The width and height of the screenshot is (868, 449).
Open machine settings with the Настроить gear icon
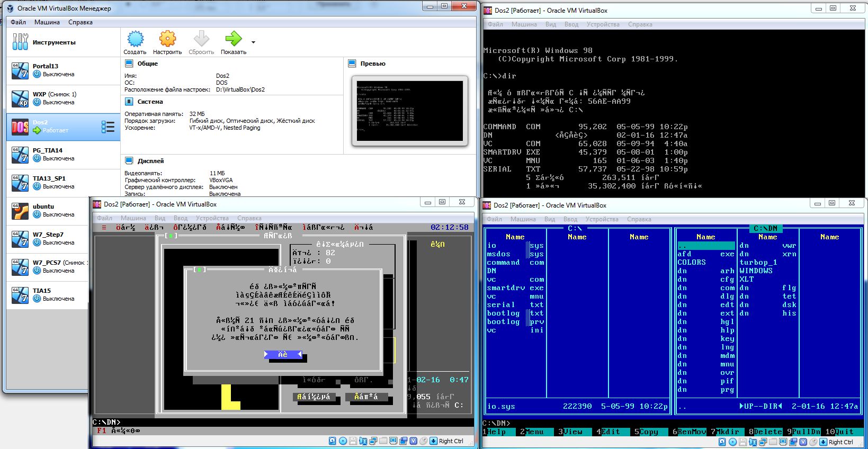coord(167,39)
